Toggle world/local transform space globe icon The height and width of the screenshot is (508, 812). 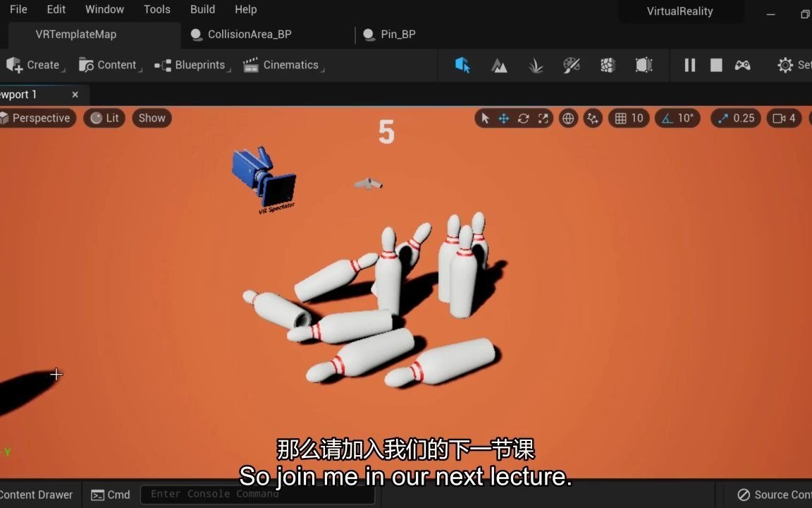[x=568, y=118]
